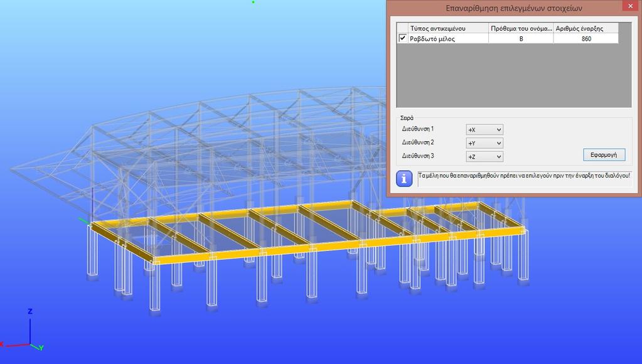Click the Εφαρμογή button
642x364 pixels.
point(604,155)
